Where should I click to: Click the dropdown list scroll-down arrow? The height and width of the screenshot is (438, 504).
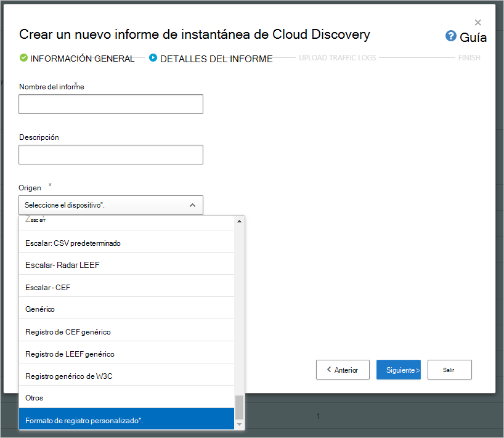[239, 424]
